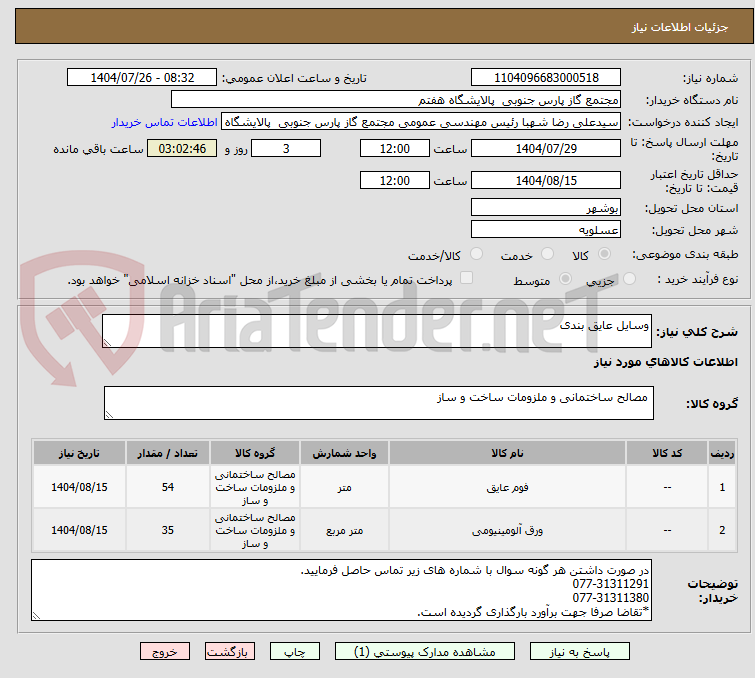Click the request creator name field
Viewport: 755px width, 678px height.
click(421, 122)
